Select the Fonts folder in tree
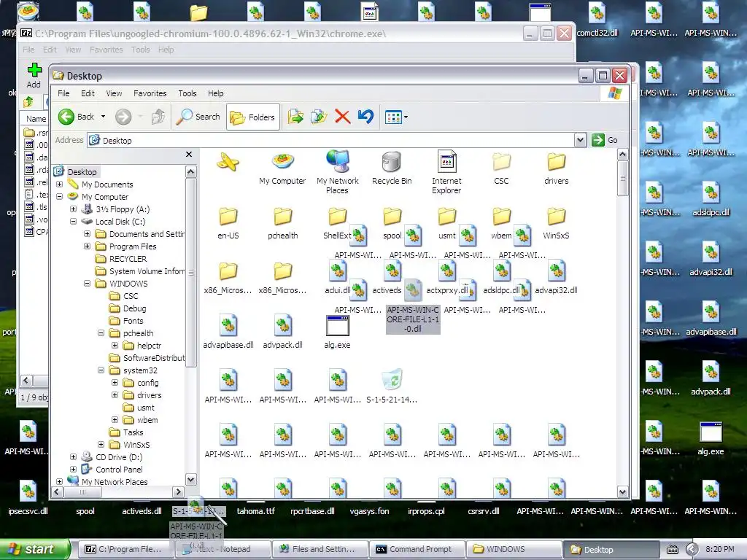 (126, 321)
